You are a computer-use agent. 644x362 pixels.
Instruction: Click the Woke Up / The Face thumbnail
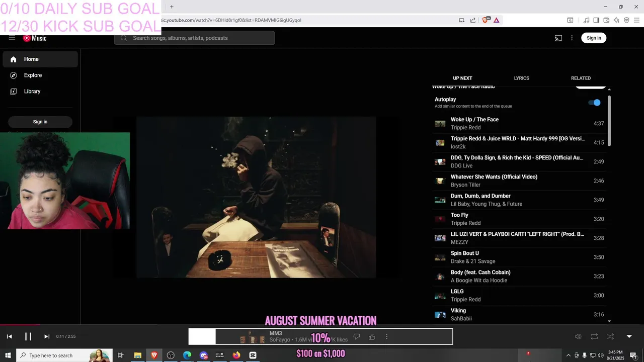[440, 124]
